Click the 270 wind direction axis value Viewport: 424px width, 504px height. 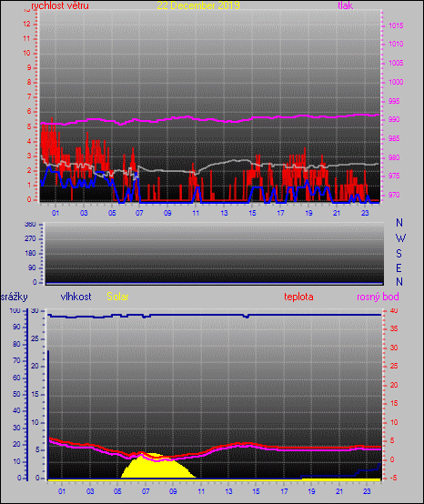30,239
